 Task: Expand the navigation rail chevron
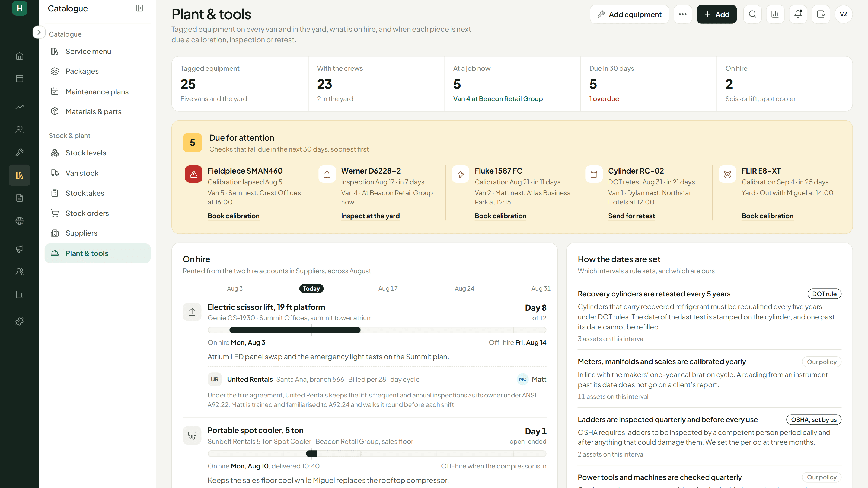point(39,32)
